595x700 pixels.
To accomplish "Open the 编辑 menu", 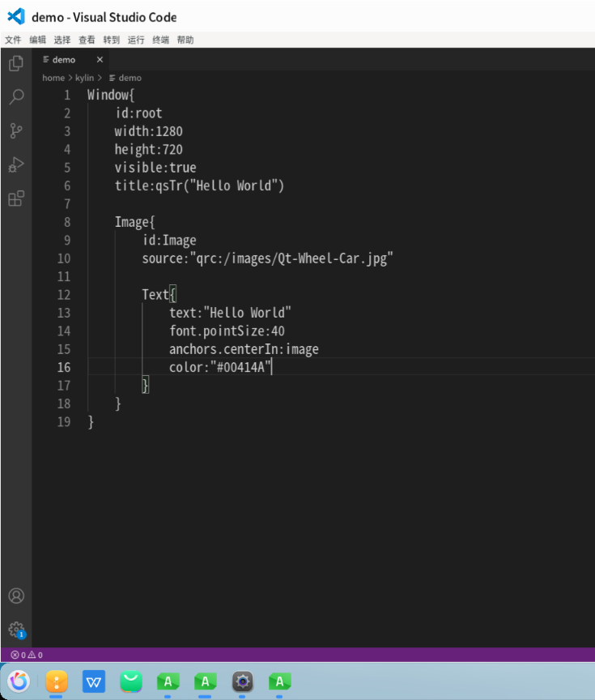I will (37, 40).
